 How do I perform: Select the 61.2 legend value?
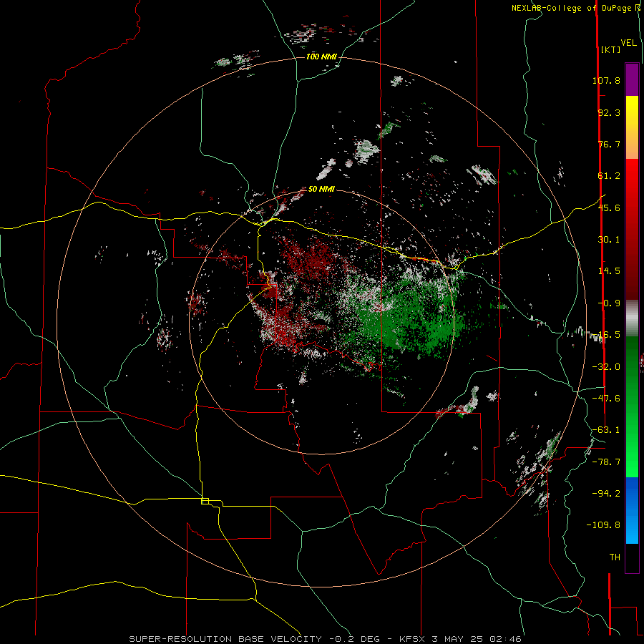[x=609, y=176]
